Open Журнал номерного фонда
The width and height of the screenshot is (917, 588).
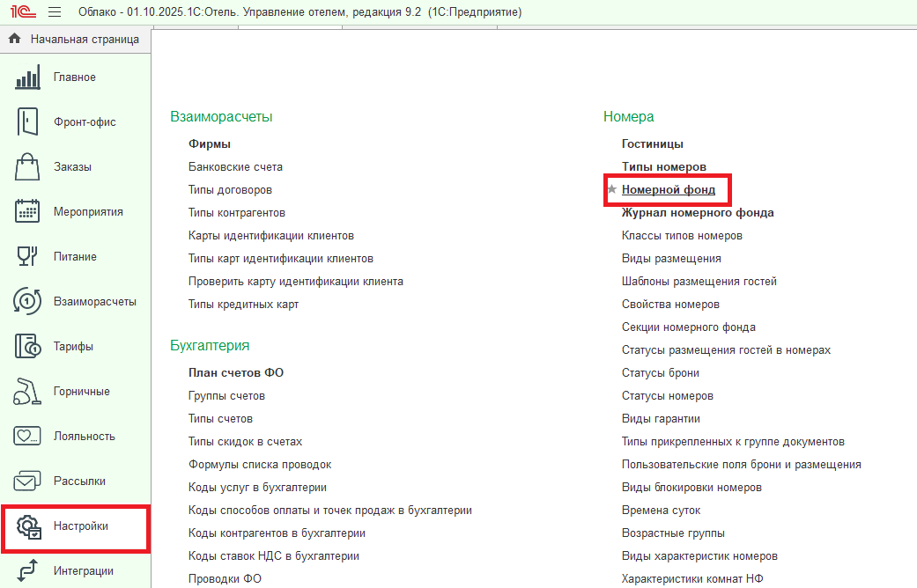(x=698, y=213)
